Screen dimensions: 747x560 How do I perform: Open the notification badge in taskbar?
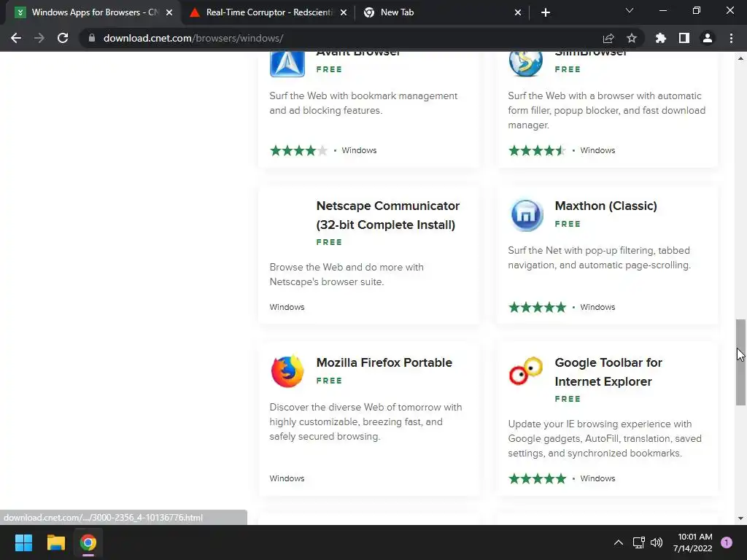[727, 542]
